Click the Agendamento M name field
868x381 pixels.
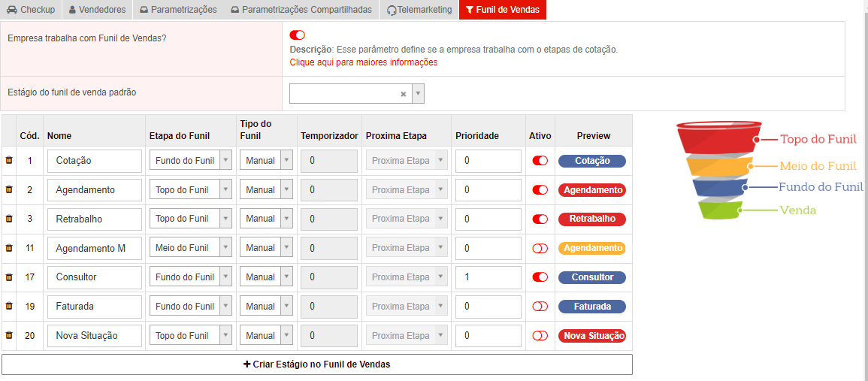click(95, 248)
